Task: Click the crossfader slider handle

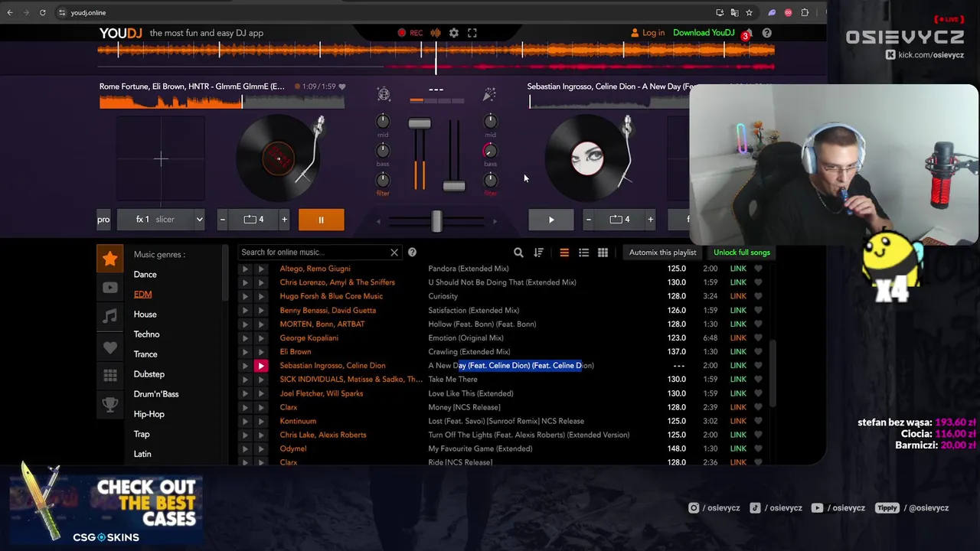Action: pyautogui.click(x=436, y=221)
